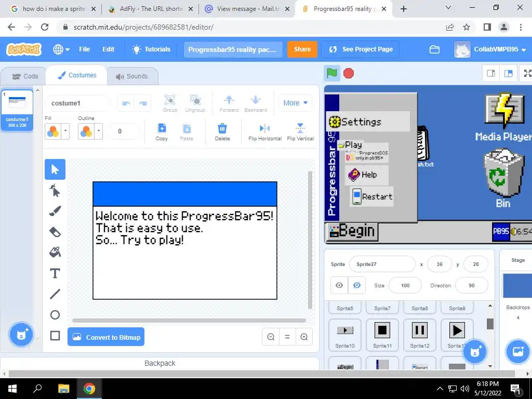Click the Outline color swatch
Screen dimensions: 532x399
coord(86,131)
